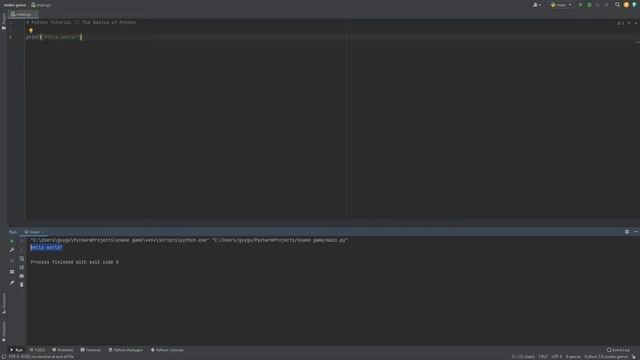Viewport: 640px width, 360px height.
Task: Click the pin tab icon in Run panel
Action: click(12, 283)
